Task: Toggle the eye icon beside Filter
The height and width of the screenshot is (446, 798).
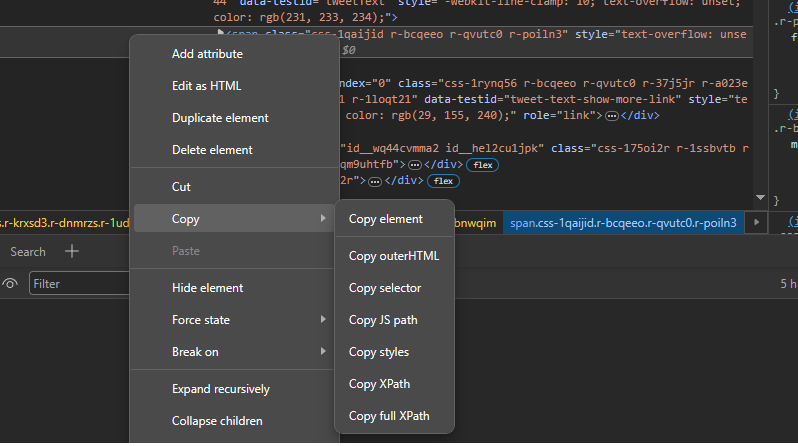Action: (x=10, y=284)
